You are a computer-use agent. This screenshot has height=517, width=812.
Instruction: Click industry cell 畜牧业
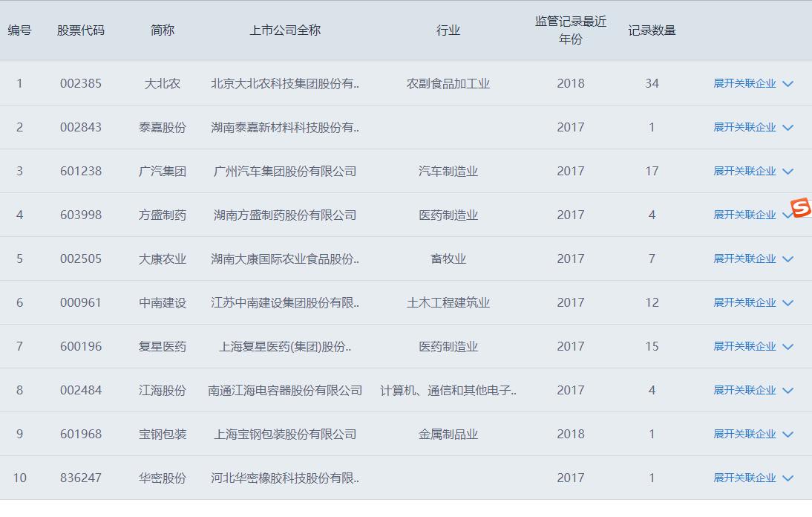point(448,258)
